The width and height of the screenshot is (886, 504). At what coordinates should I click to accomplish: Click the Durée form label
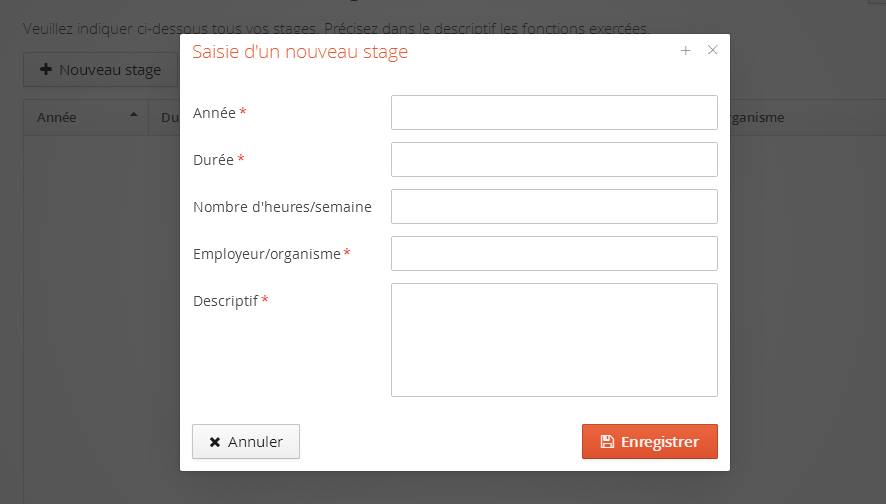(213, 160)
